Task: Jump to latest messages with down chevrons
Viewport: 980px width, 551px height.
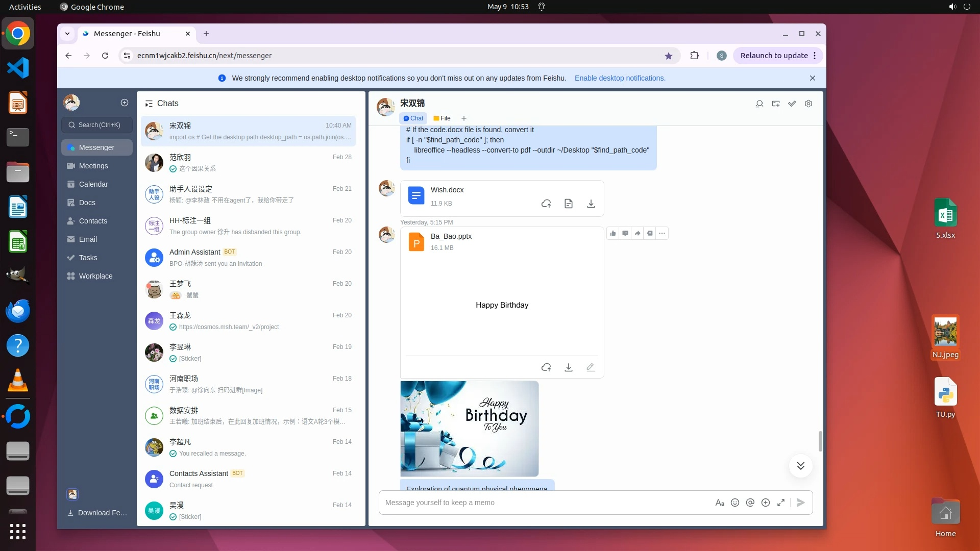Action: (800, 466)
